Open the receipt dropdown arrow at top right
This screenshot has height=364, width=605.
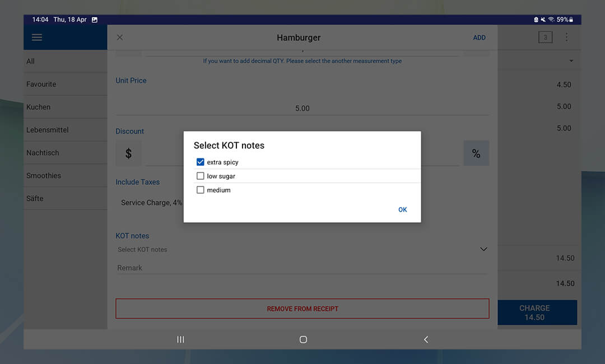click(x=571, y=60)
